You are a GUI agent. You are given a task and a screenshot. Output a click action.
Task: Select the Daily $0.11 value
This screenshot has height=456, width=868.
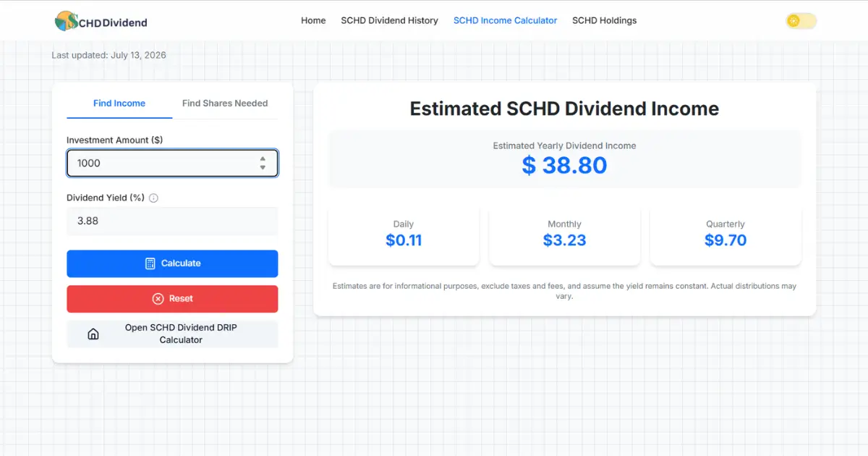[404, 240]
